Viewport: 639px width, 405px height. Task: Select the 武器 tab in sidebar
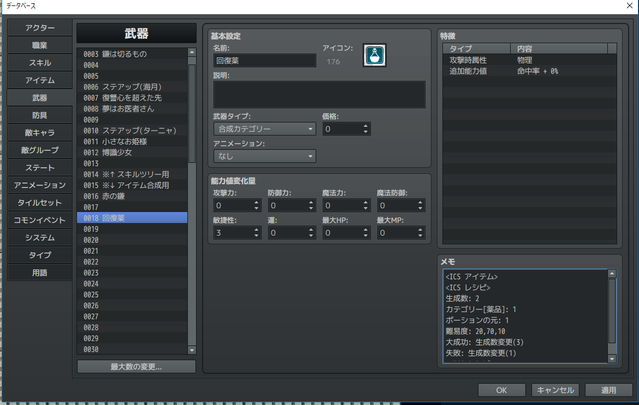tap(40, 98)
